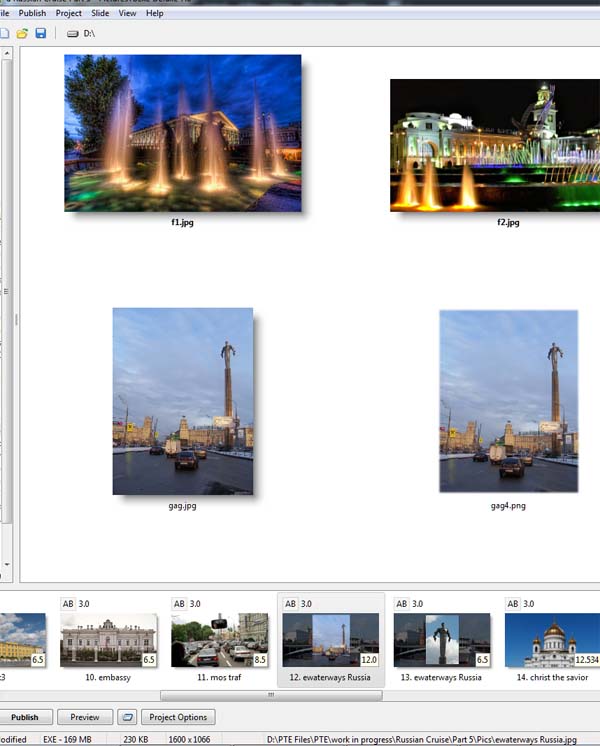Click the Open project folder icon
Image resolution: width=600 pixels, height=746 pixels.
22,33
